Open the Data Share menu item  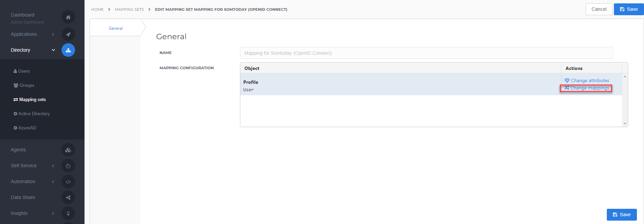coord(23,197)
